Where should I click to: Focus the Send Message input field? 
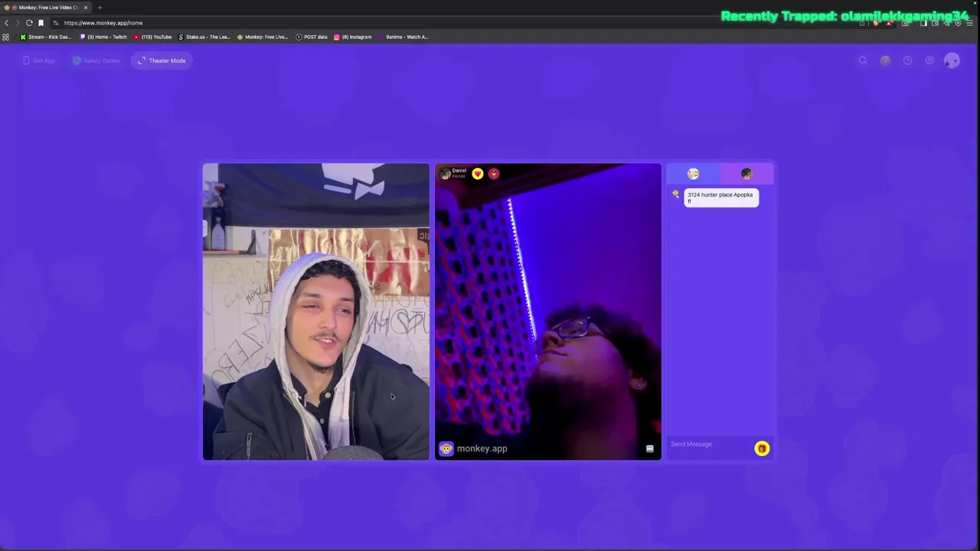709,444
